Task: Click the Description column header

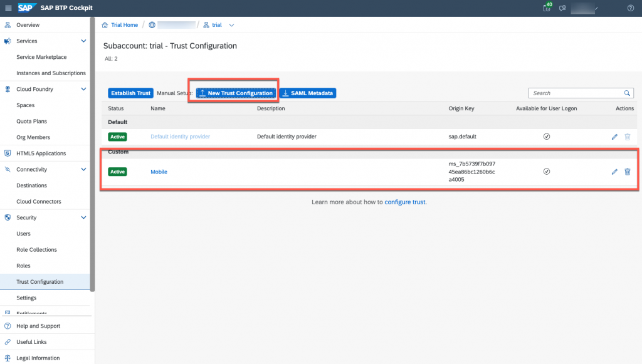Action: 271,108
